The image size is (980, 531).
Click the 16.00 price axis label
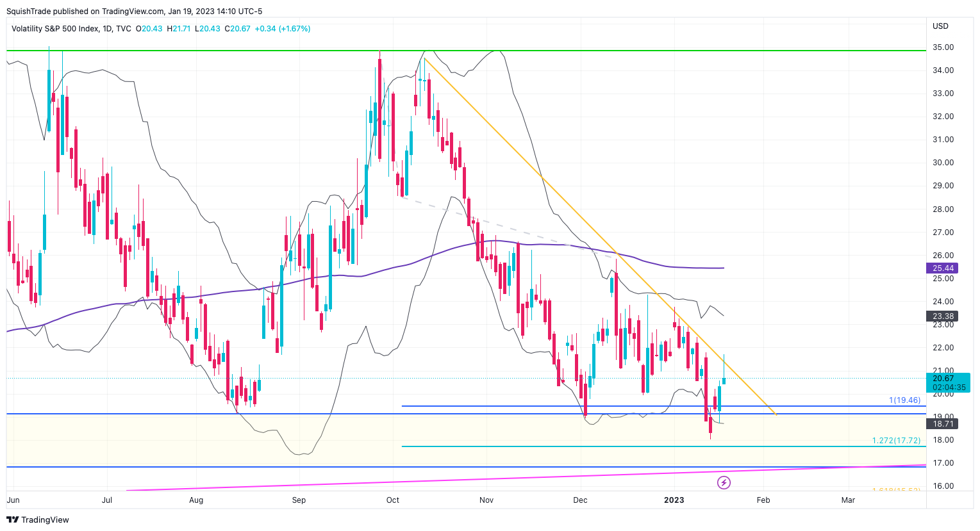pos(943,486)
